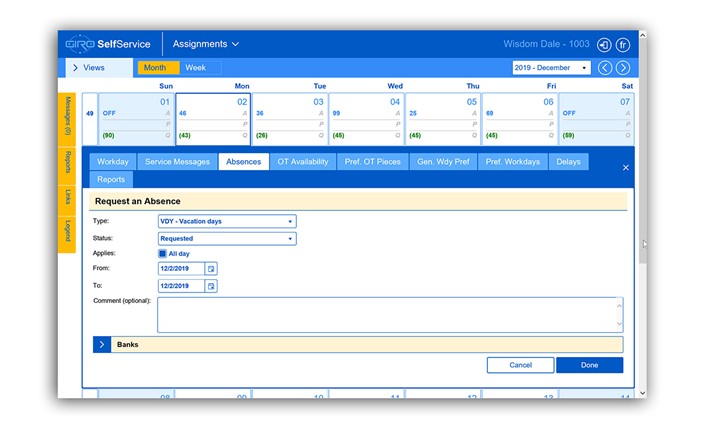Open the From date calendar picker
The height and width of the screenshot is (428, 705).
211,268
